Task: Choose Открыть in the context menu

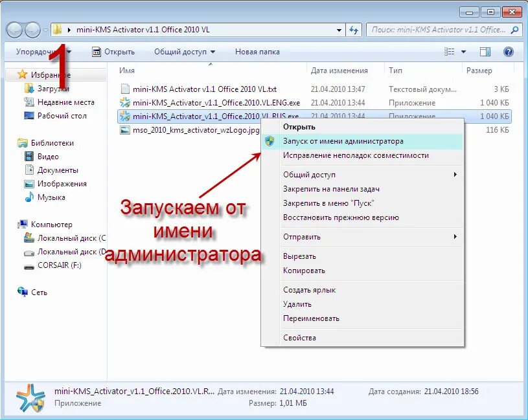Action: (362, 127)
